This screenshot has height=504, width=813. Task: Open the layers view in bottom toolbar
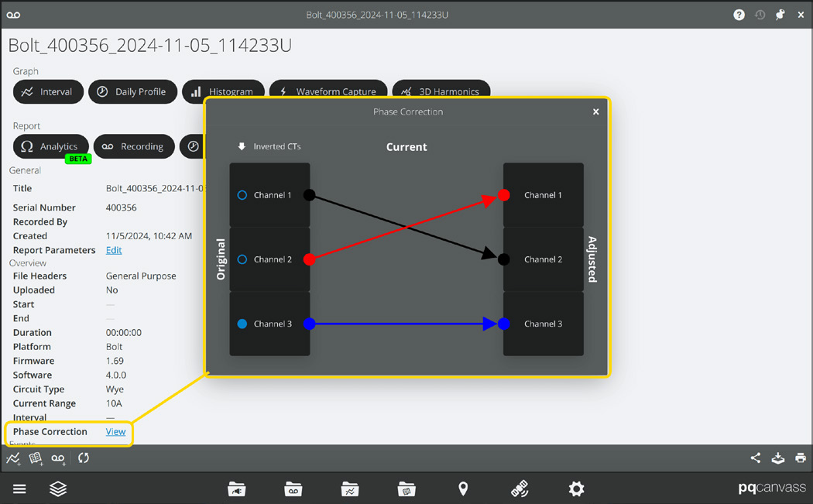click(x=58, y=489)
